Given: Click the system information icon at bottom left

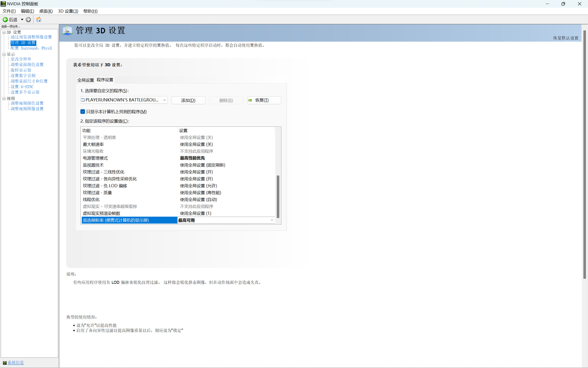Looking at the screenshot, I should 5,363.
